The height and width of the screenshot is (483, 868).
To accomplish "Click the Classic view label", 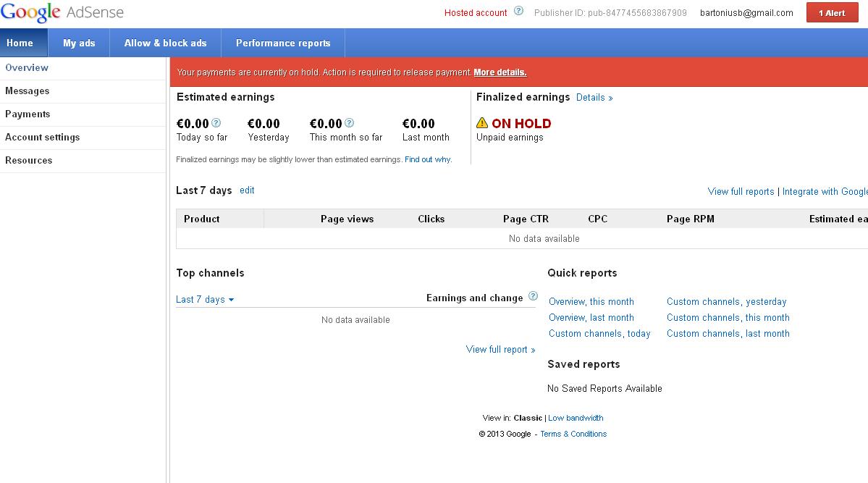I will (528, 419).
